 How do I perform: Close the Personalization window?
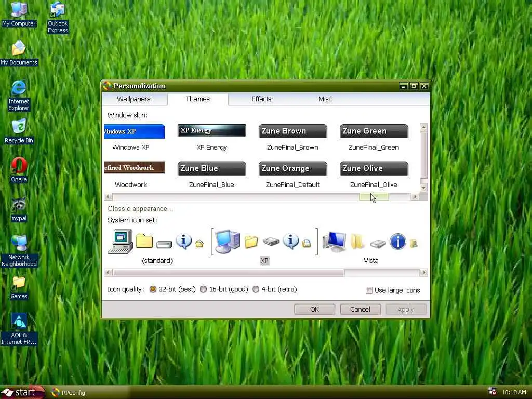pos(424,86)
